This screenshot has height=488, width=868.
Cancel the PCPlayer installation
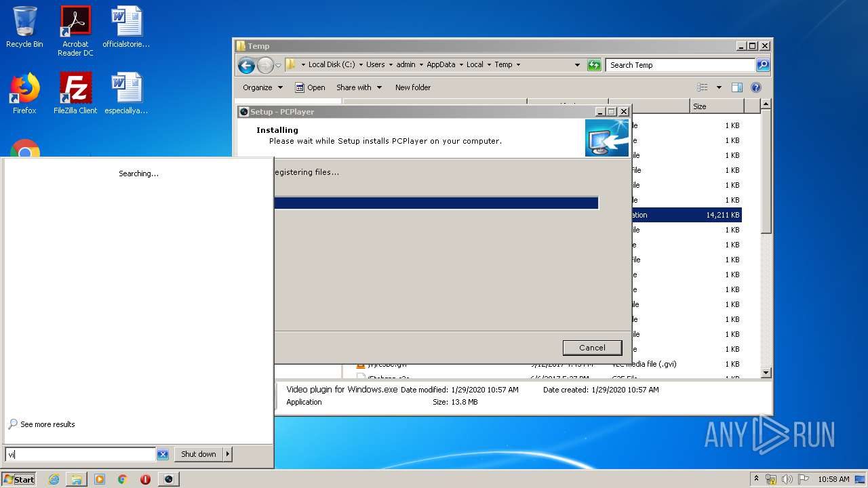[x=592, y=348]
